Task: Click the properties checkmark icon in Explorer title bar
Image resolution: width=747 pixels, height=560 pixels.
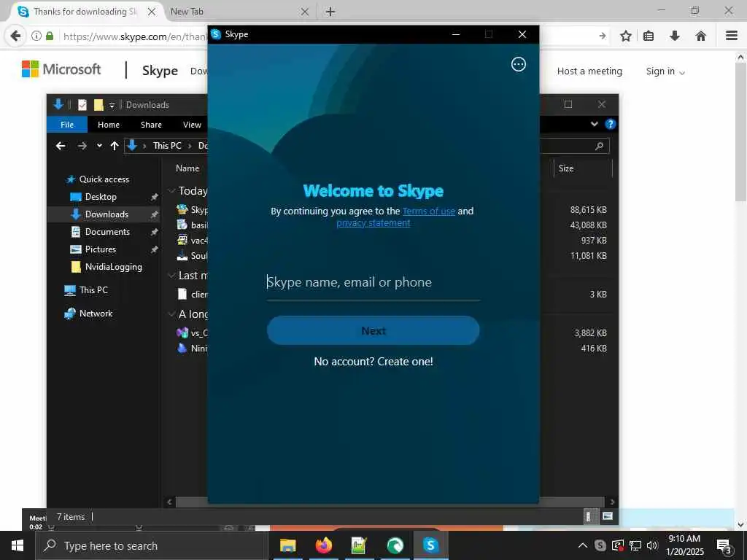Action: tap(82, 105)
